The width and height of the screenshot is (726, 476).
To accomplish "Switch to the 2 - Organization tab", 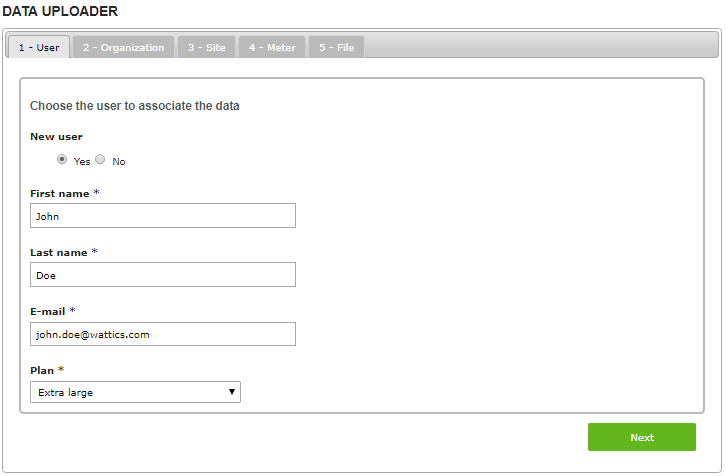I will click(123, 47).
